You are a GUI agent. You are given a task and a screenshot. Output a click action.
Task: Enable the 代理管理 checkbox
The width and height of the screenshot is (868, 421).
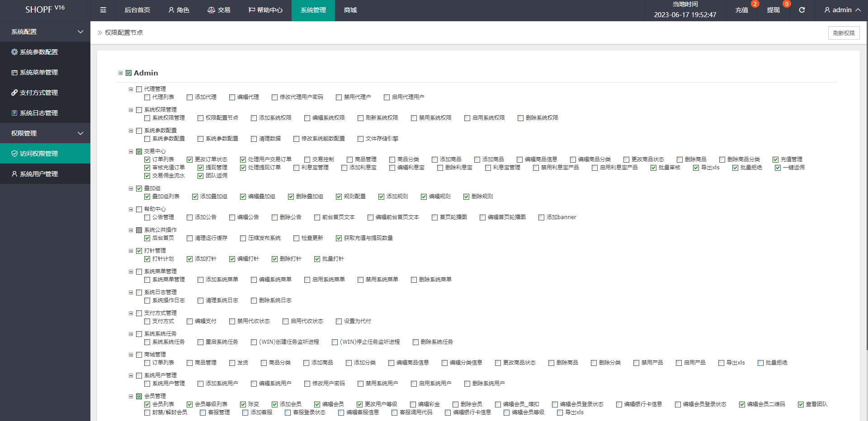pyautogui.click(x=139, y=89)
